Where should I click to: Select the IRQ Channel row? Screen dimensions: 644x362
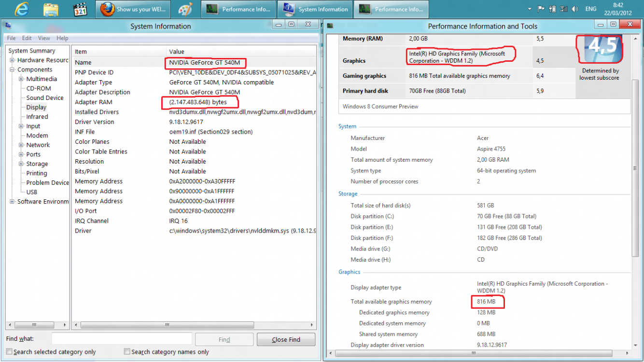(194, 221)
